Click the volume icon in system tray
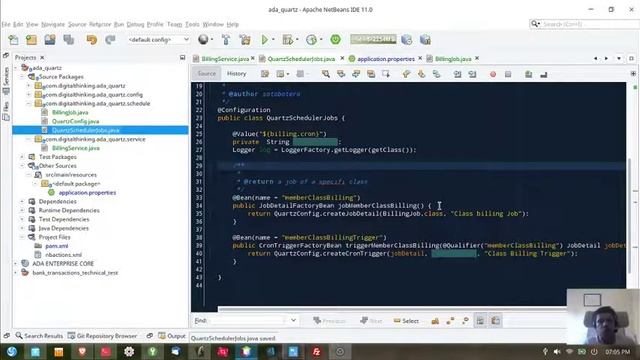Image resolution: width=640 pixels, height=360 pixels. [557, 351]
